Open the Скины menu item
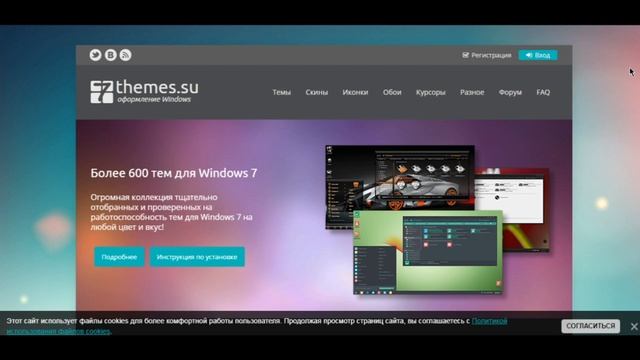Screen dimensions: 640x360 pos(317,92)
